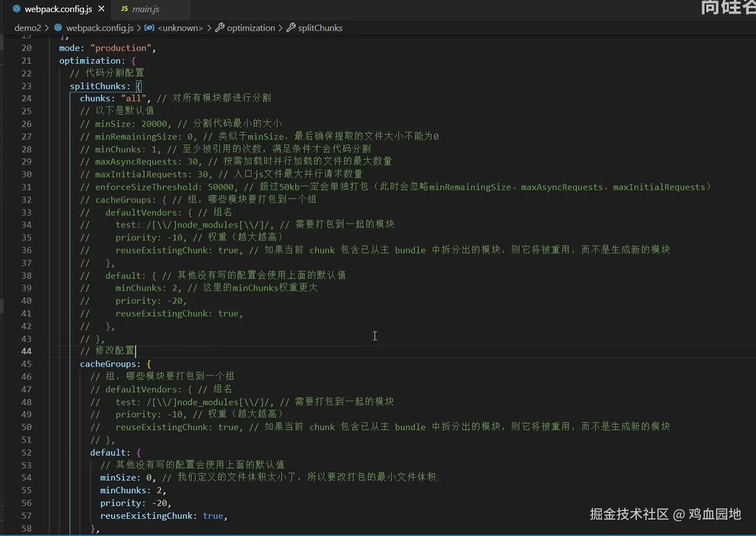The width and height of the screenshot is (756, 536).
Task: Click commented 'enforceSizeThreshold: 50000' on line 31
Action: tap(164, 187)
